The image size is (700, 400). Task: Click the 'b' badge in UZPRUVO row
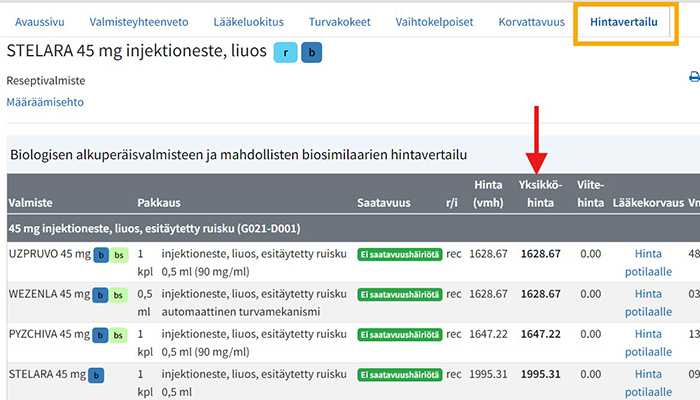click(x=101, y=255)
